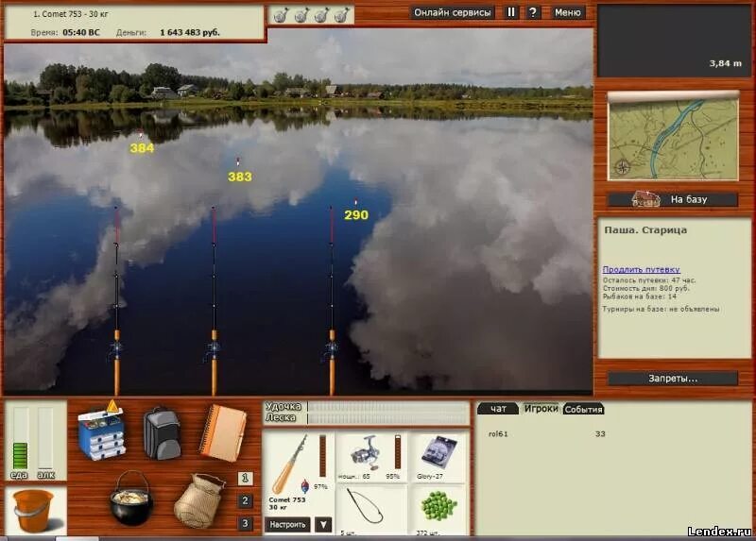Image resolution: width=756 pixels, height=541 pixels.
Task: Switch to rod set 3
Action: point(245,523)
